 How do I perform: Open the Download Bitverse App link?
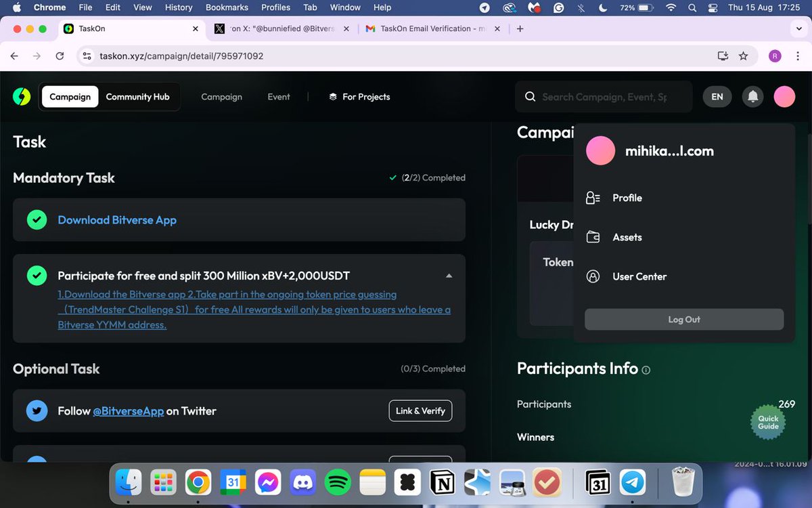coord(117,219)
